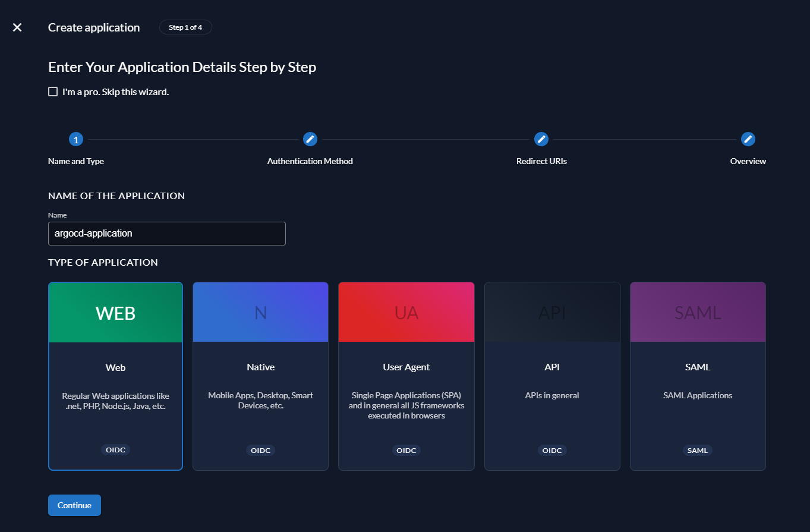This screenshot has height=532, width=810.
Task: Click the Overview step label
Action: (748, 161)
